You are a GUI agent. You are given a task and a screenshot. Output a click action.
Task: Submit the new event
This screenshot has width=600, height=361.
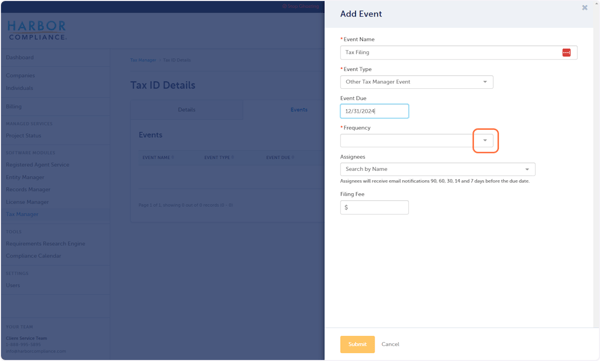357,344
